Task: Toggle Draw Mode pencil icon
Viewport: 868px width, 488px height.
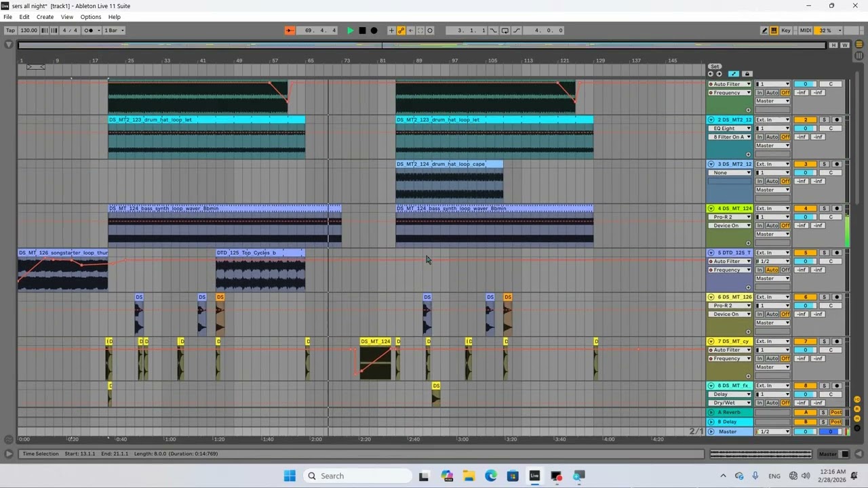Action: point(764,30)
